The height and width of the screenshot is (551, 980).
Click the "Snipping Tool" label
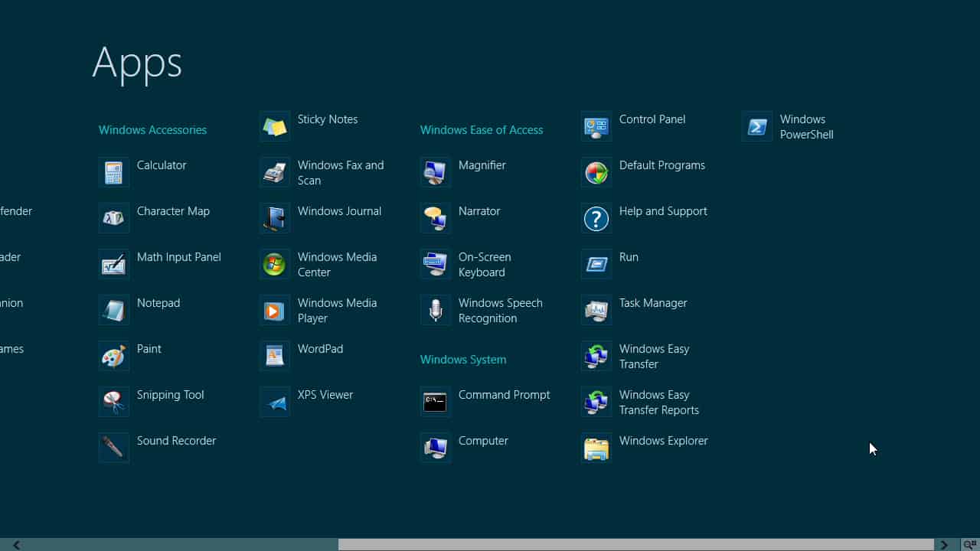click(x=171, y=395)
